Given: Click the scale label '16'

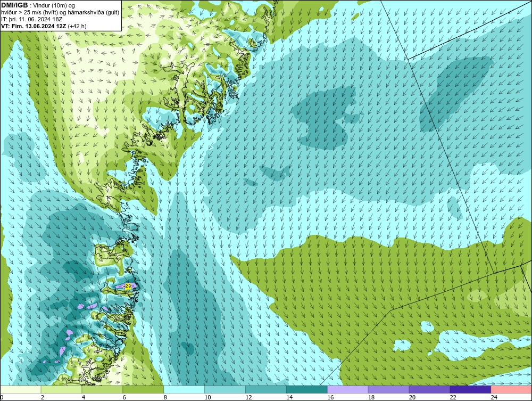Looking at the screenshot, I should click(x=330, y=397).
